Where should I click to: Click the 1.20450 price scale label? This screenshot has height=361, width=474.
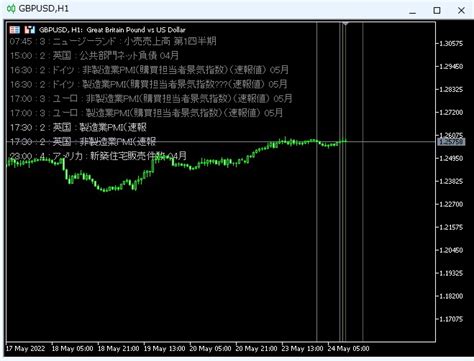[451, 250]
